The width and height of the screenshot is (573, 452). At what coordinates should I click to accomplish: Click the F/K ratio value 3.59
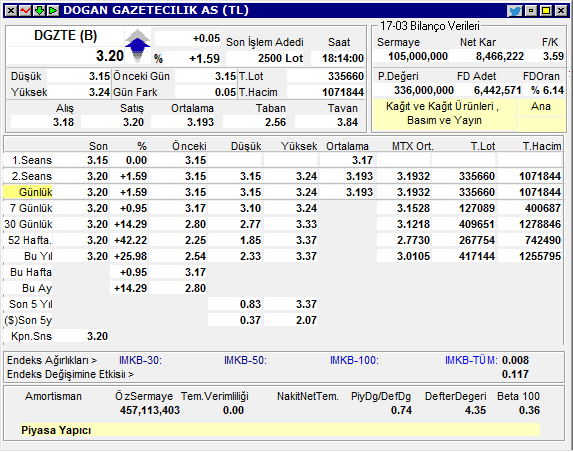tap(553, 56)
